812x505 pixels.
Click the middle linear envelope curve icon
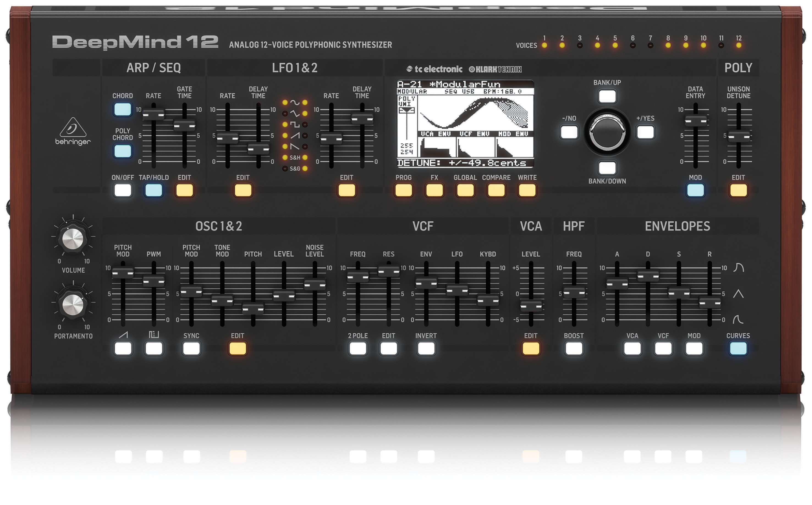pyautogui.click(x=738, y=293)
